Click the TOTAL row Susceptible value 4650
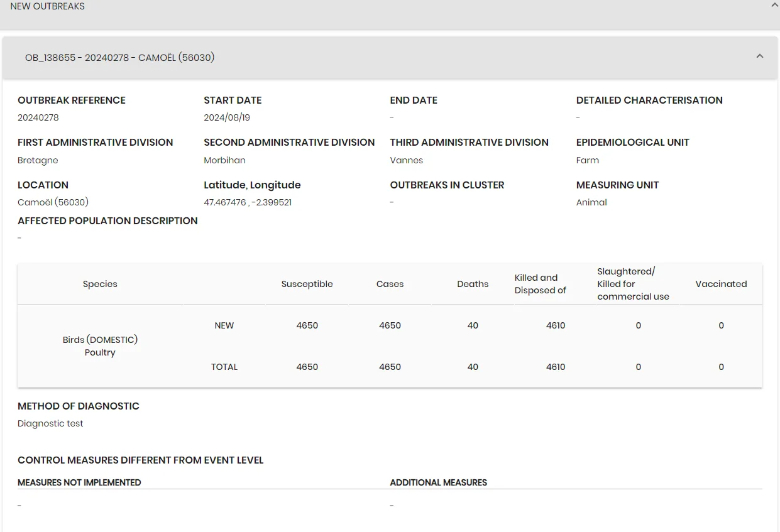Image resolution: width=780 pixels, height=532 pixels. [307, 367]
